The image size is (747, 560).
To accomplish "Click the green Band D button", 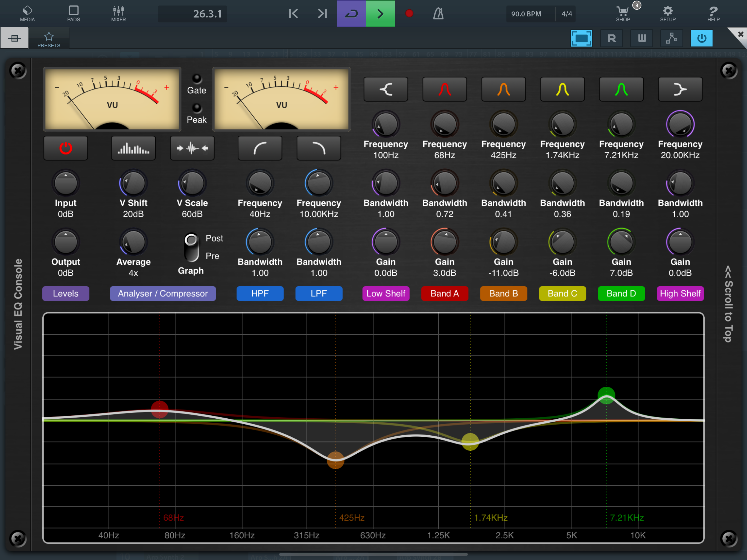I will coord(621,293).
